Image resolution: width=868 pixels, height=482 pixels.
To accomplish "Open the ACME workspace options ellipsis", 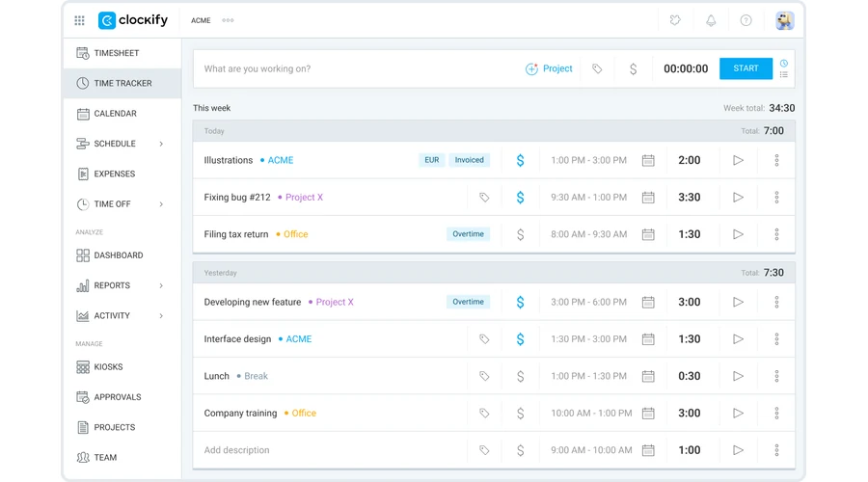I will click(x=228, y=20).
